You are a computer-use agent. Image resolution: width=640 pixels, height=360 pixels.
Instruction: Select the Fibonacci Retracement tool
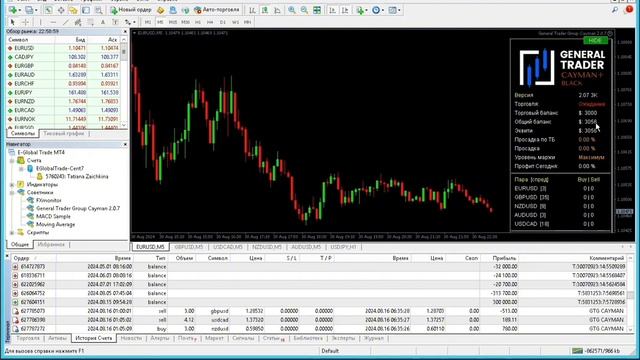91,22
